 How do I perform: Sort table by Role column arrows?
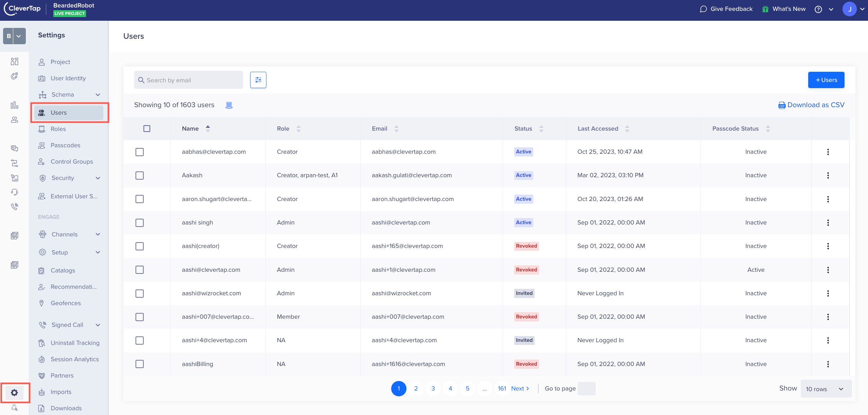pos(298,129)
